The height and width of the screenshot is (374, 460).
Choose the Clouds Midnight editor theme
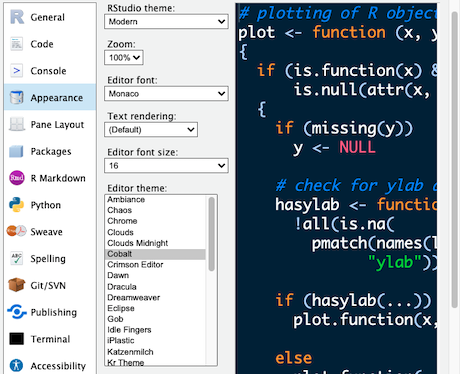tap(155, 243)
